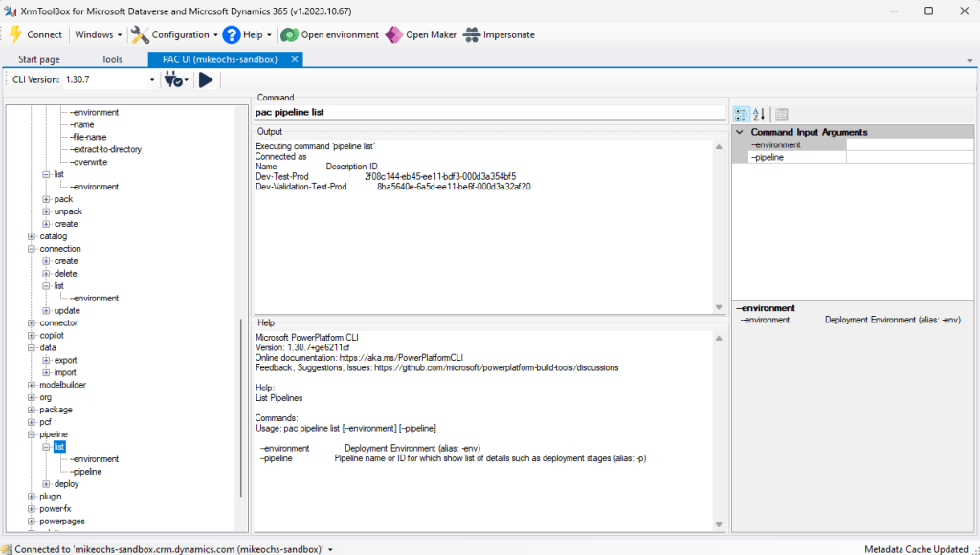
Task: Click the --environment argument value field
Action: coord(909,145)
